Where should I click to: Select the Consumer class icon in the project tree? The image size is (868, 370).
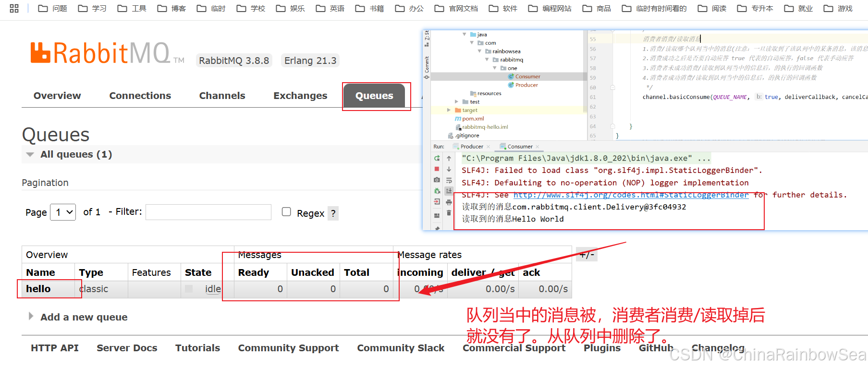click(511, 76)
